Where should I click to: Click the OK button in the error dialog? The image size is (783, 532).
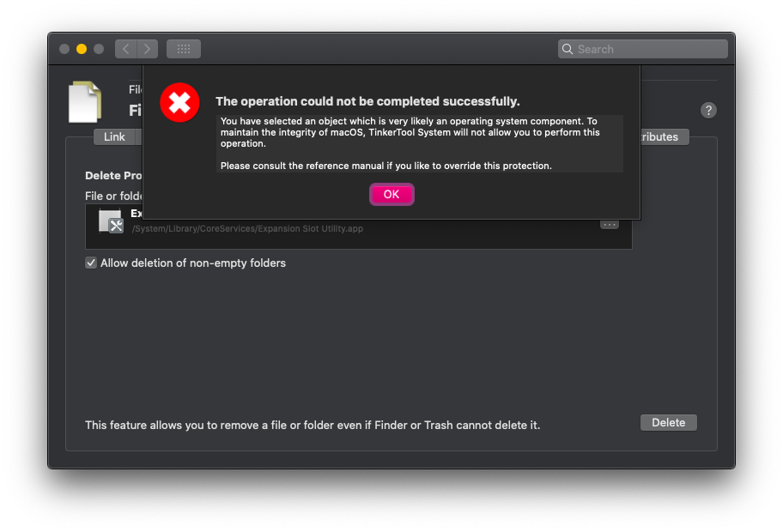[391, 195]
